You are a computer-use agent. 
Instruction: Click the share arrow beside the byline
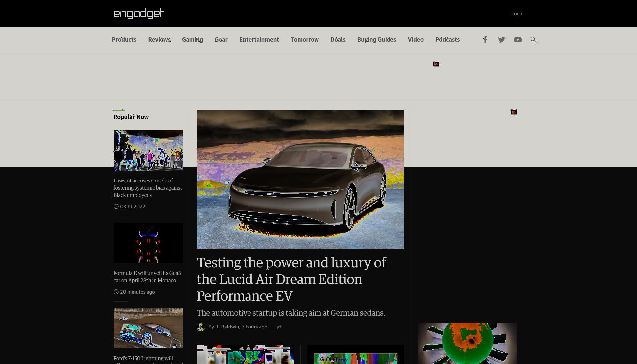point(279,327)
